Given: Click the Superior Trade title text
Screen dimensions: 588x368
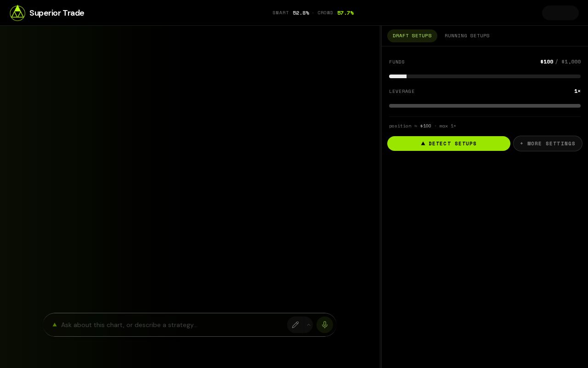Looking at the screenshot, I should pyautogui.click(x=57, y=13).
